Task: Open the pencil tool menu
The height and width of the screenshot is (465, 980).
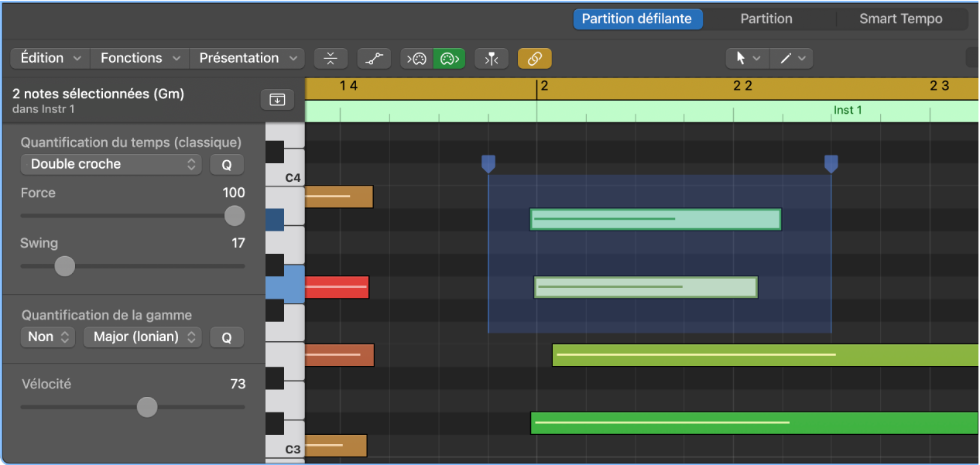Action: 792,58
